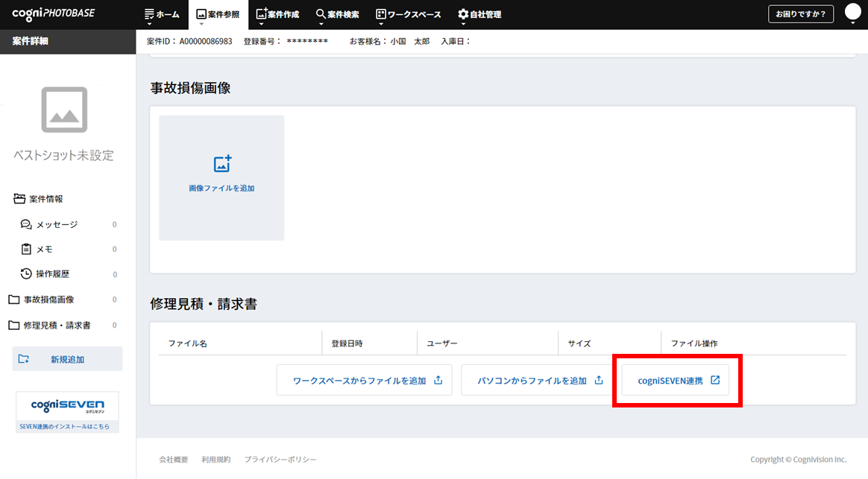
Task: Click ワークスペースからファイルを追加 button
Action: pyautogui.click(x=364, y=380)
